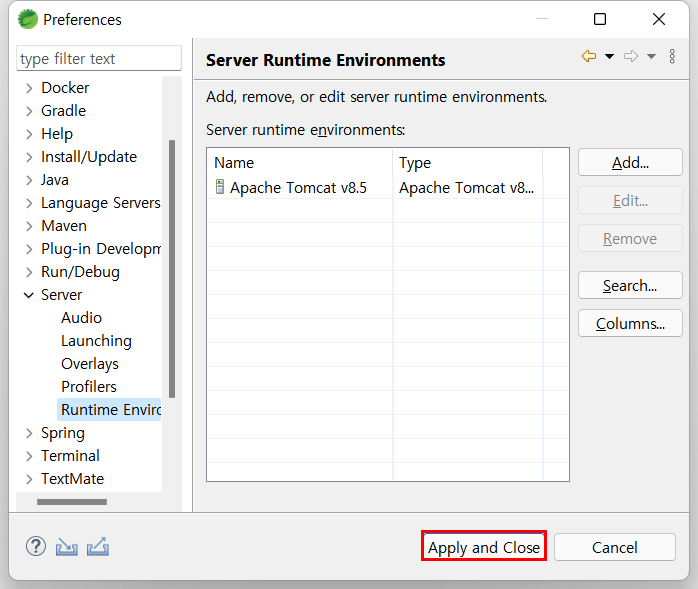The width and height of the screenshot is (698, 589).
Task: Expand the Help tree node
Action: point(29,134)
